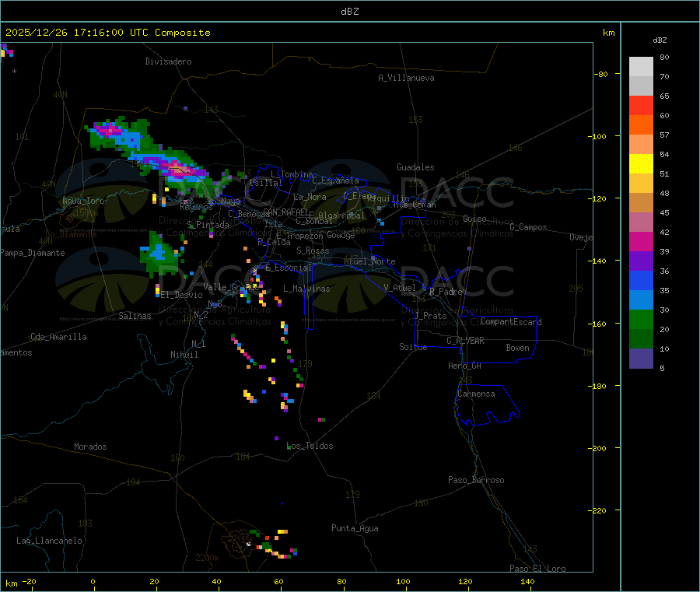The image size is (700, 592).
Task: Click the Salinas location label
Action: (135, 316)
